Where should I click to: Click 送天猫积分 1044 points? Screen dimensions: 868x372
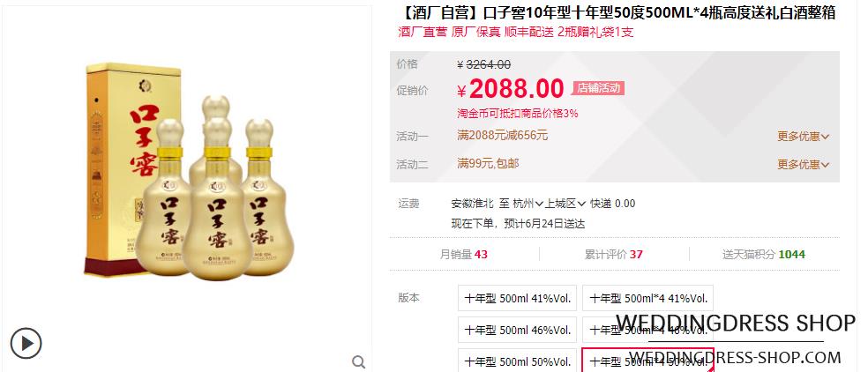[x=763, y=255]
